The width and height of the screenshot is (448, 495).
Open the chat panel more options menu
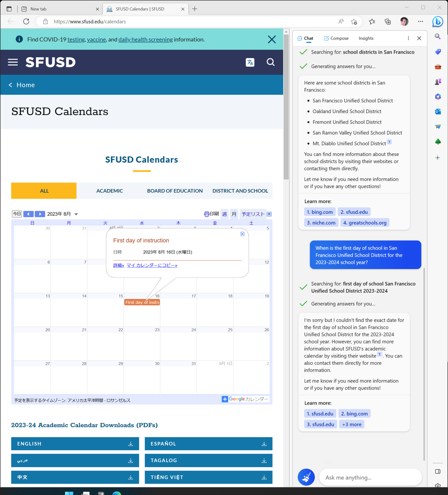coord(408,38)
